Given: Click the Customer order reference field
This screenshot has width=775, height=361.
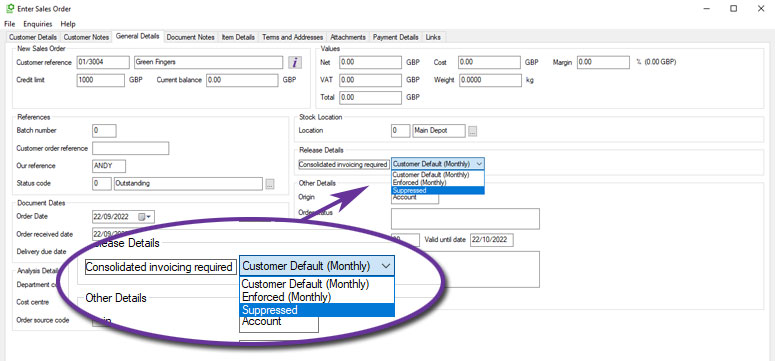Looking at the screenshot, I should (x=130, y=148).
